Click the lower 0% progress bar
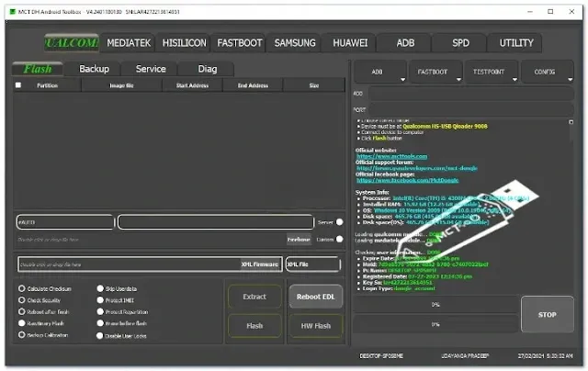This screenshot has width=588, height=371. [435, 324]
